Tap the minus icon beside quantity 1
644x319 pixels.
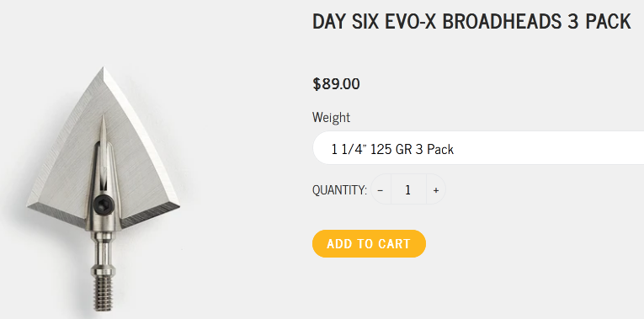click(381, 189)
